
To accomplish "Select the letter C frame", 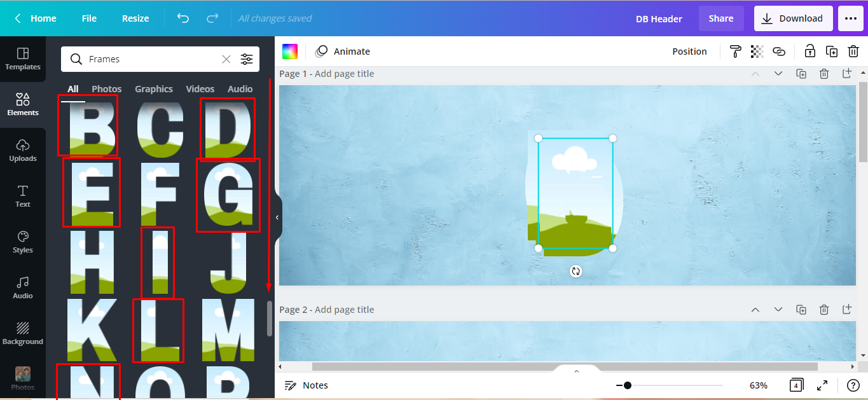I will [x=160, y=128].
